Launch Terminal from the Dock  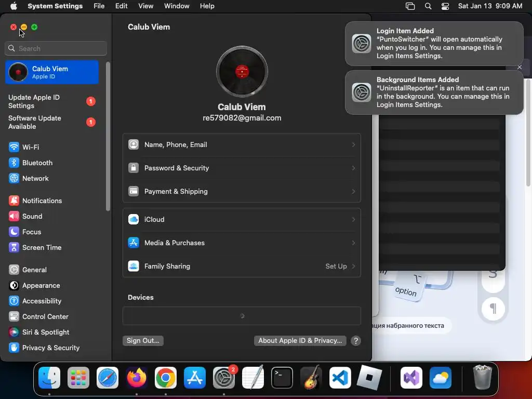click(282, 378)
